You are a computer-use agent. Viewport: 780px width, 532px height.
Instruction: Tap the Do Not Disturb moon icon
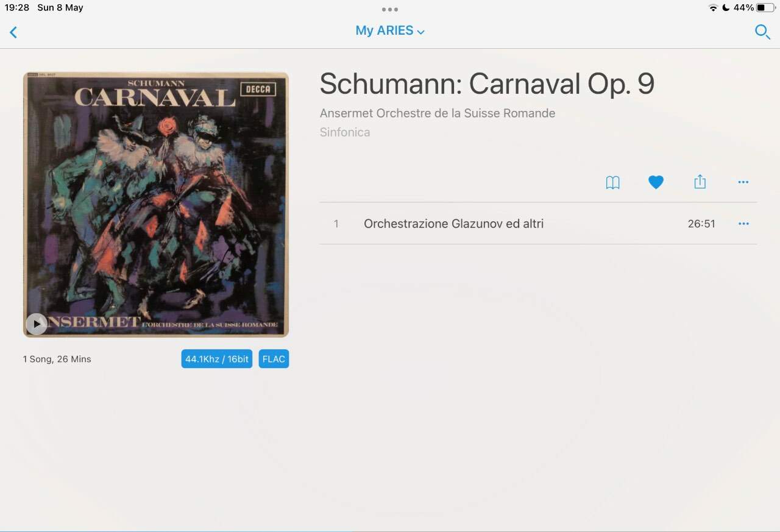tap(726, 8)
